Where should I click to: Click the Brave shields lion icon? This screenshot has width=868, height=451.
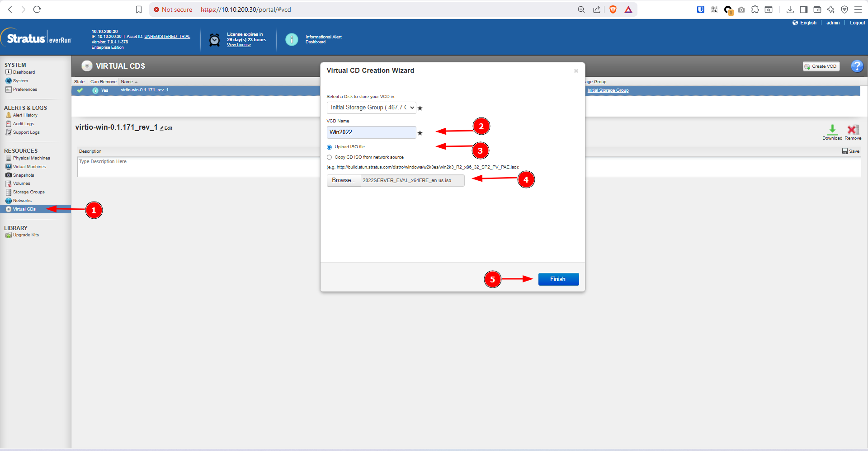click(613, 9)
